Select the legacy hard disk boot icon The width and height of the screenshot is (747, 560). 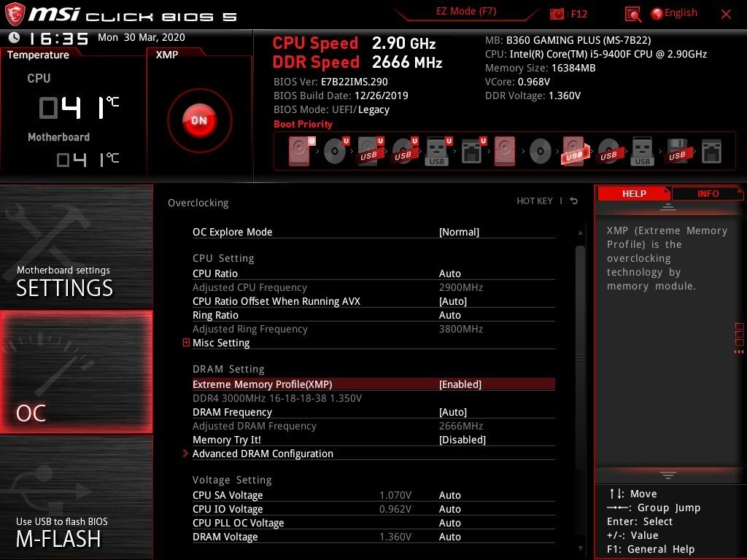505,151
